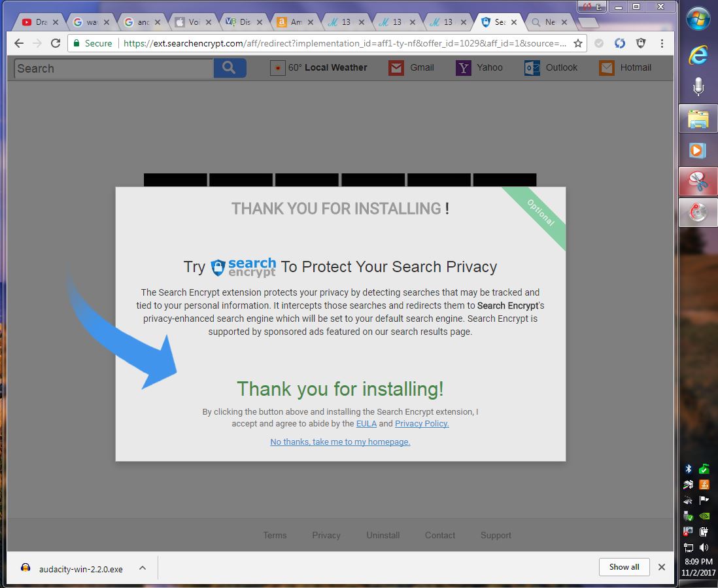The width and height of the screenshot is (718, 588).
Task: Close the downloads bar
Action: click(662, 567)
